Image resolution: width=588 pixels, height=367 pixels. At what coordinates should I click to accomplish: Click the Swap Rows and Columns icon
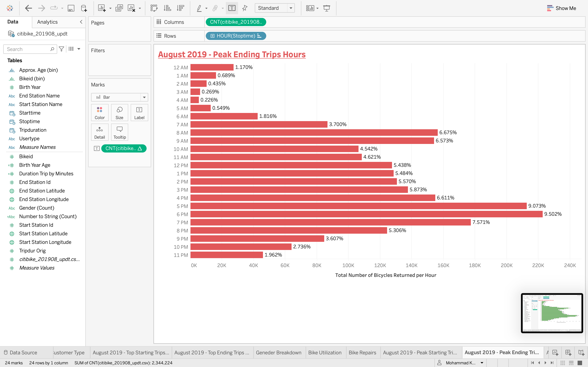coord(154,8)
